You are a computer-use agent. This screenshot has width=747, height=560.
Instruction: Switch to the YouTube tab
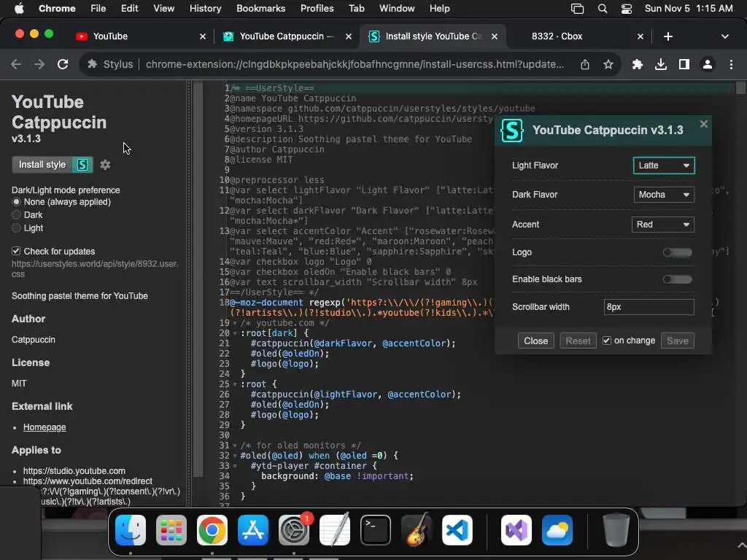click(x=139, y=36)
